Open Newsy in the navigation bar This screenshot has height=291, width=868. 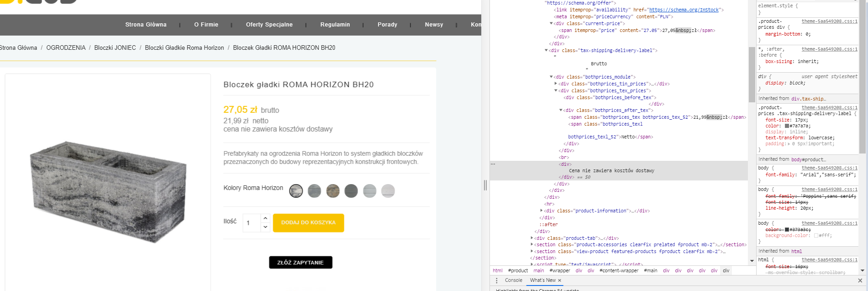click(434, 25)
